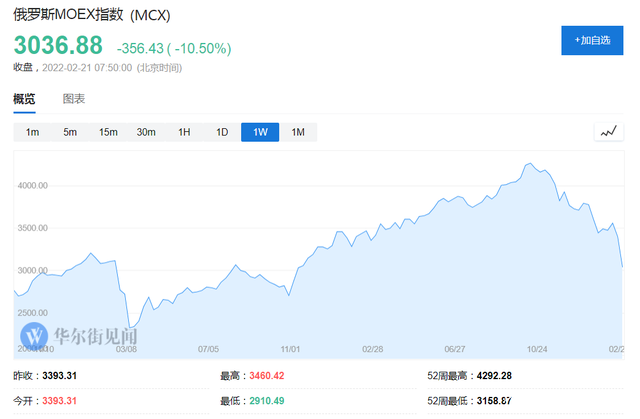The image size is (640, 419).
Task: Click the chart trough near 03/08
Action: [x=130, y=328]
